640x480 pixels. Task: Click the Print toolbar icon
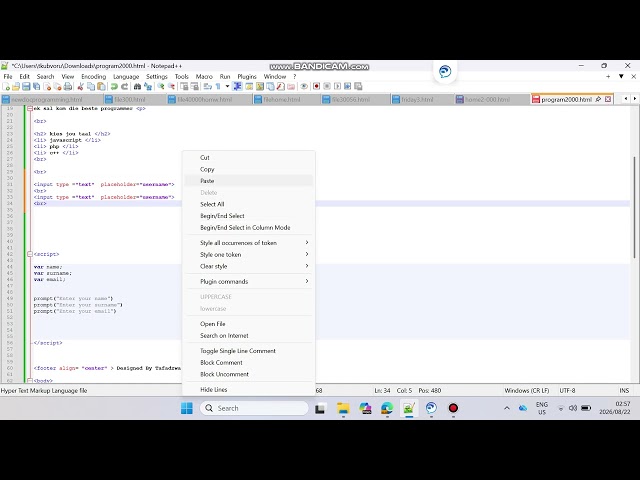(68, 87)
